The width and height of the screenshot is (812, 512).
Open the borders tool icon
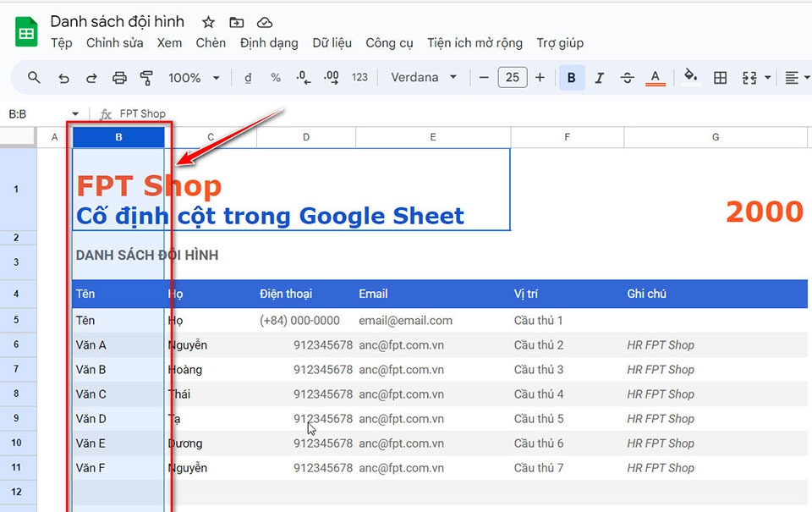pyautogui.click(x=720, y=78)
